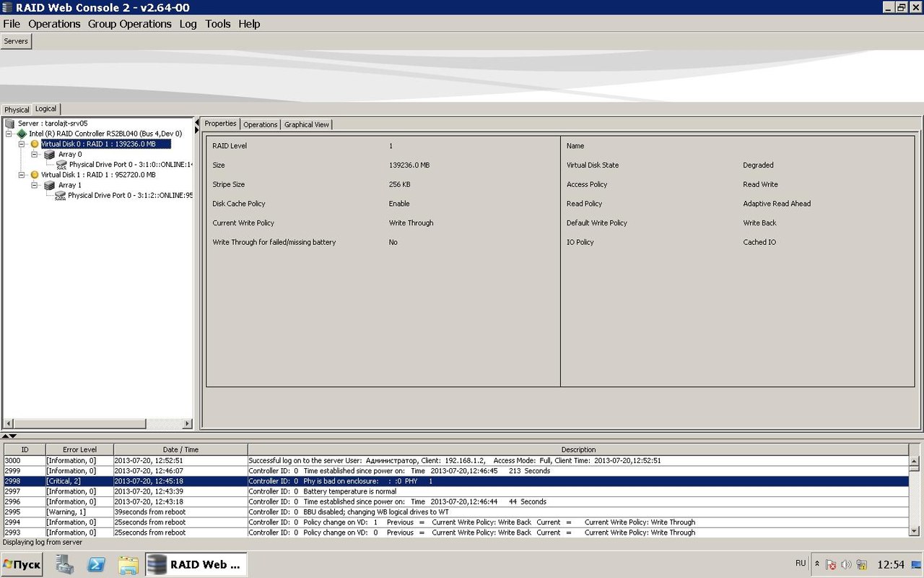Click the SATA drive icon for port 3:1:2
The height and width of the screenshot is (578, 924).
pos(61,196)
